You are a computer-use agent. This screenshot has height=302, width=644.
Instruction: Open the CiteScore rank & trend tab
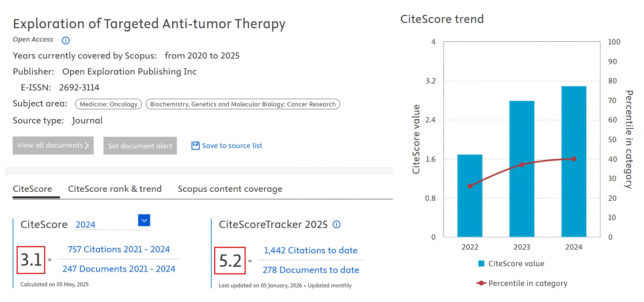pyautogui.click(x=115, y=189)
